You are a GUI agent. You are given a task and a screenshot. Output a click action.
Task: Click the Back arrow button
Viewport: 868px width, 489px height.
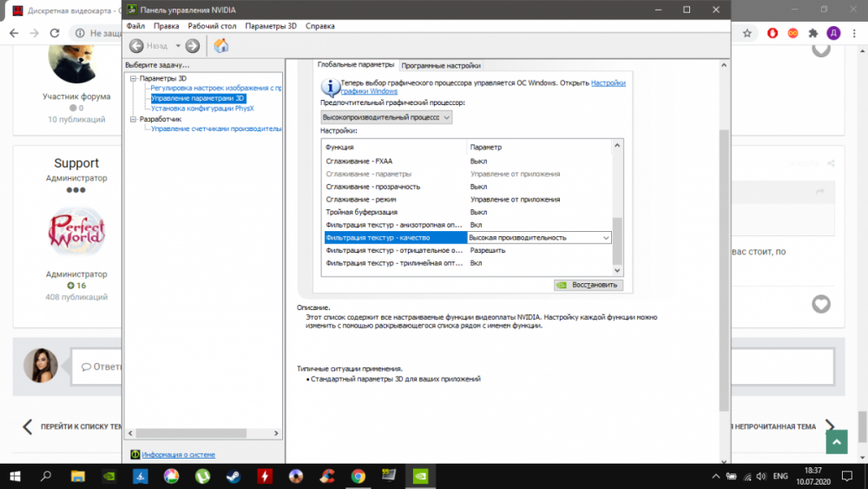pos(137,46)
